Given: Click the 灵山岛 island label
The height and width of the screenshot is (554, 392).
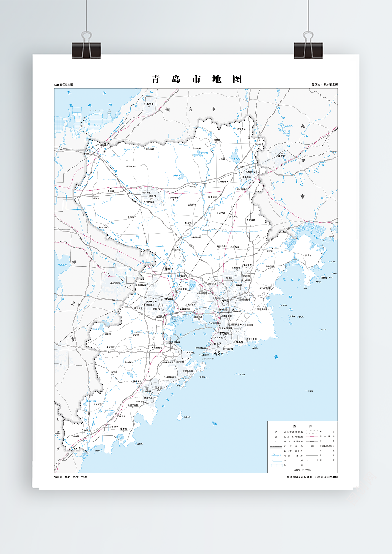Looking at the screenshot, I should 187,417.
